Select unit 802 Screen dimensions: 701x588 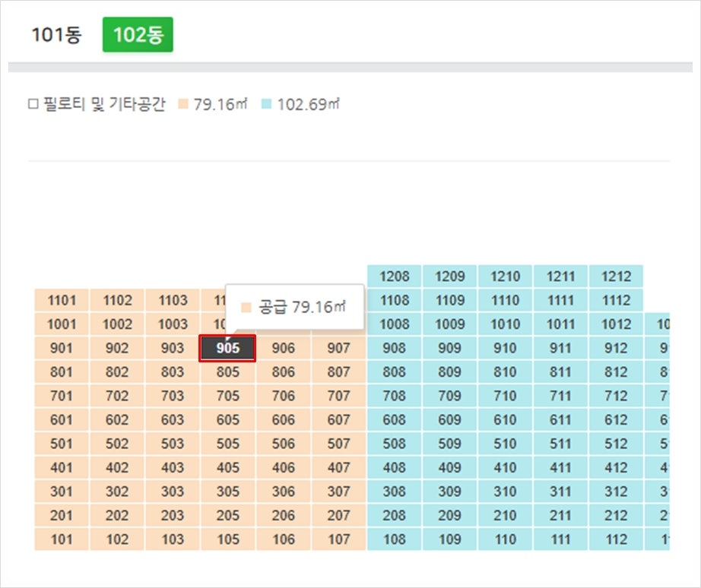[116, 371]
